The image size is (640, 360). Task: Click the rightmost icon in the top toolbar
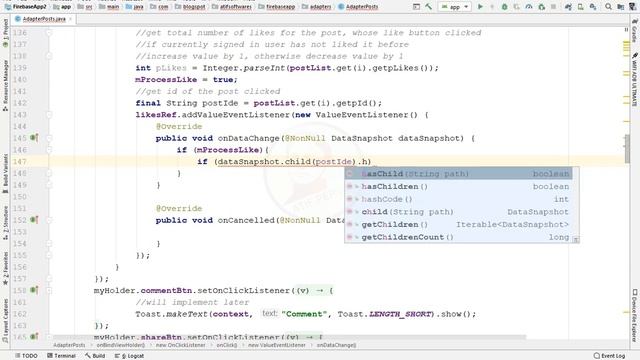(x=633, y=7)
